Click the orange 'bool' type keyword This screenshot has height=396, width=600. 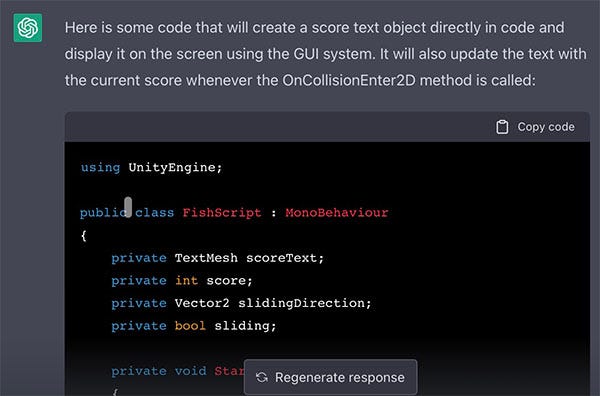point(190,326)
